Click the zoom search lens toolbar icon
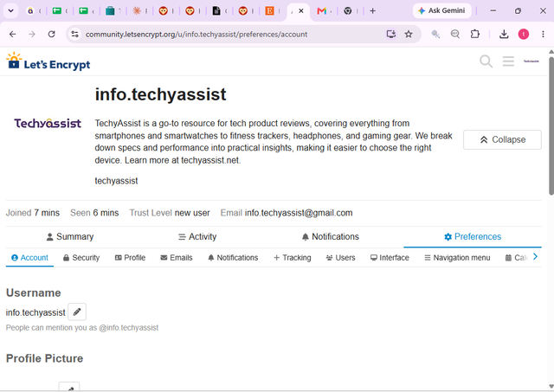The width and height of the screenshot is (554, 392). 455,35
